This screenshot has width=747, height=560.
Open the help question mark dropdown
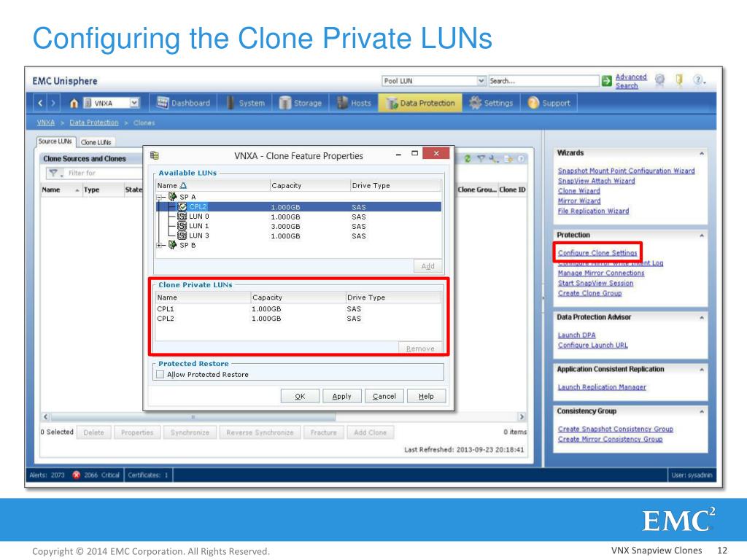[x=699, y=80]
